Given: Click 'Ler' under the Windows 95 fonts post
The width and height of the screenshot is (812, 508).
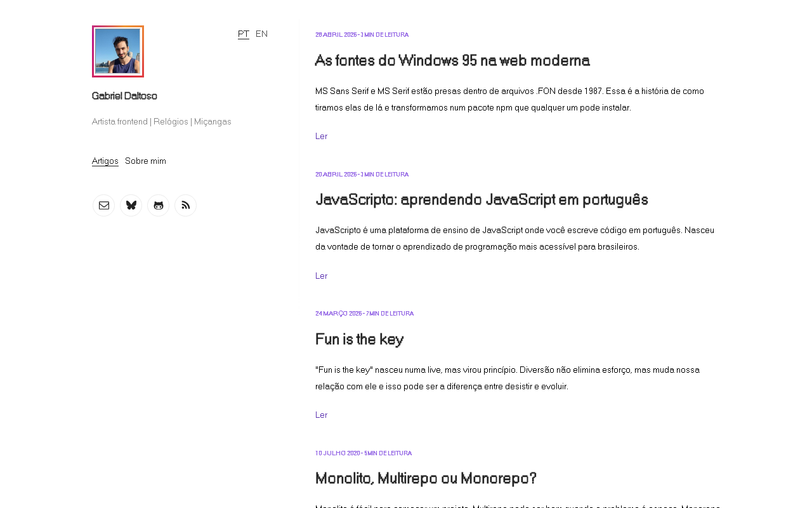Looking at the screenshot, I should 322,136.
